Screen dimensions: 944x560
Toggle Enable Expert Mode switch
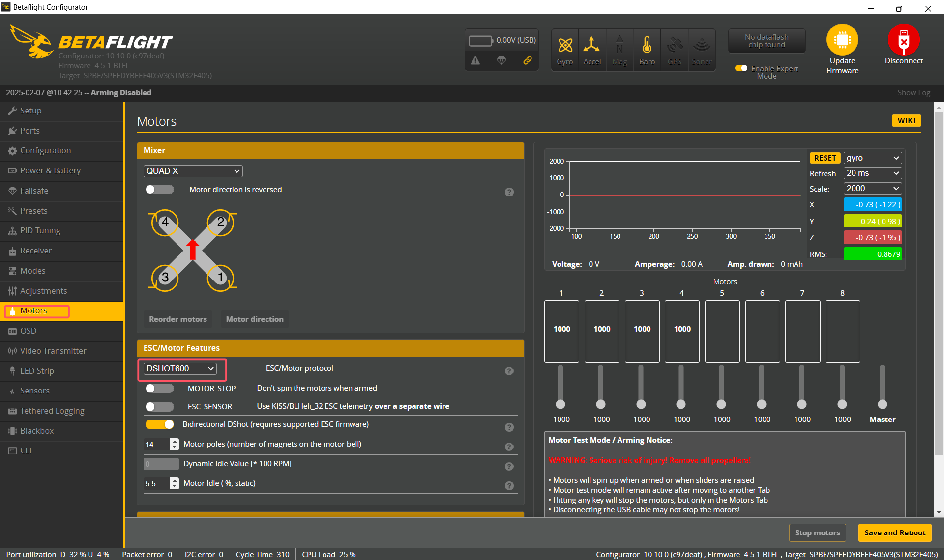[741, 68]
